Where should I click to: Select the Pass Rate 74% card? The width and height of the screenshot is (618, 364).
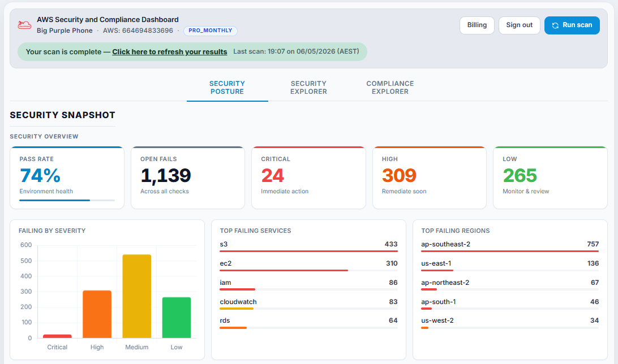click(x=67, y=177)
